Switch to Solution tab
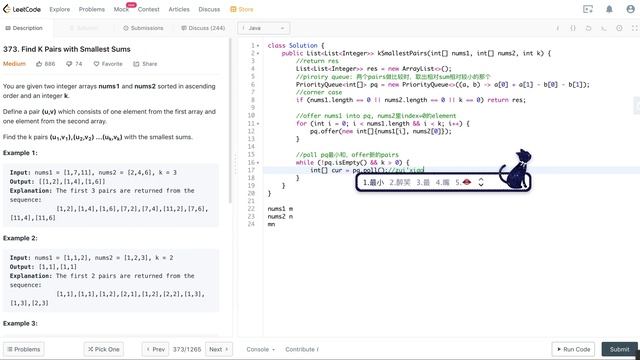 (84, 28)
